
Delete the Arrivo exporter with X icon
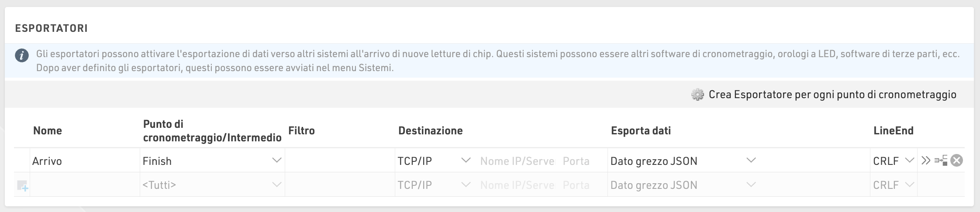(956, 161)
